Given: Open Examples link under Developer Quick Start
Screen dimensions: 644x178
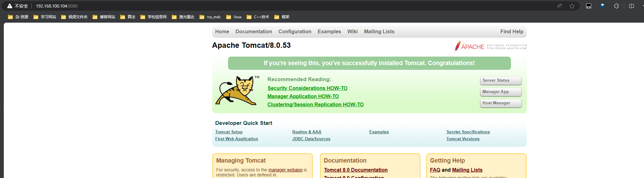Looking at the screenshot, I should [379, 132].
